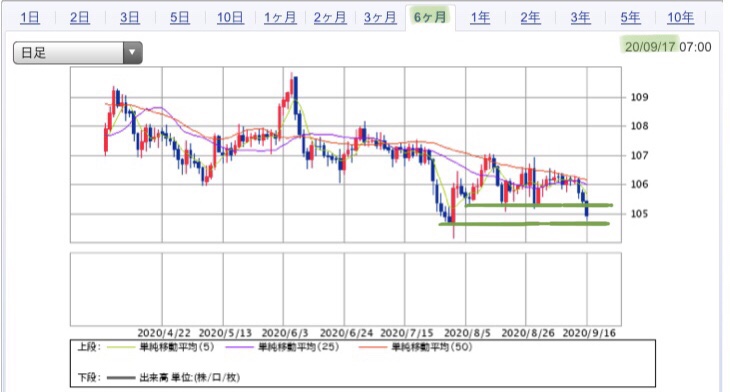
Task: Click inside the empty volume chart panel
Action: (345, 289)
